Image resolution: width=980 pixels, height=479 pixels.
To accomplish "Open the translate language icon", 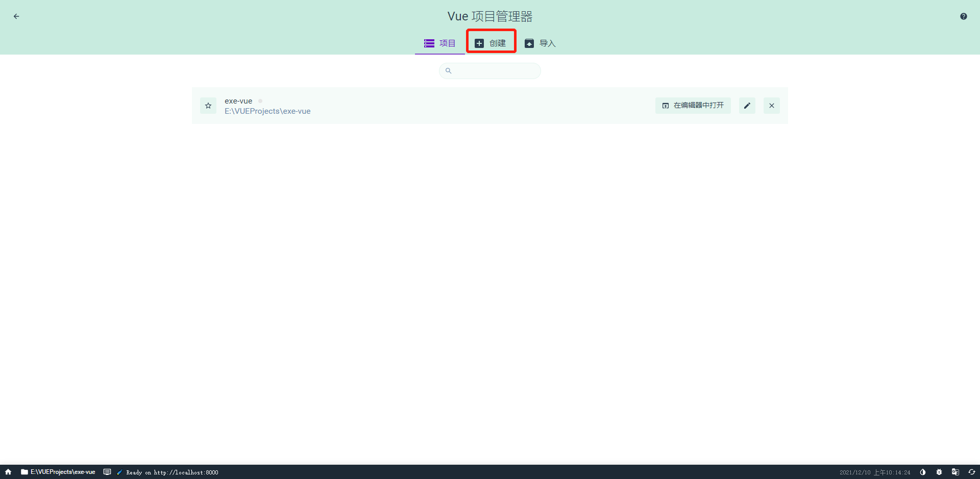I will (955, 472).
